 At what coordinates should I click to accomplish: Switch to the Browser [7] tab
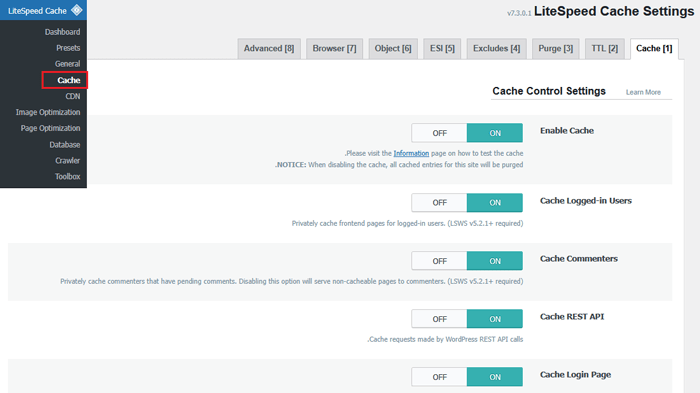[x=334, y=49]
